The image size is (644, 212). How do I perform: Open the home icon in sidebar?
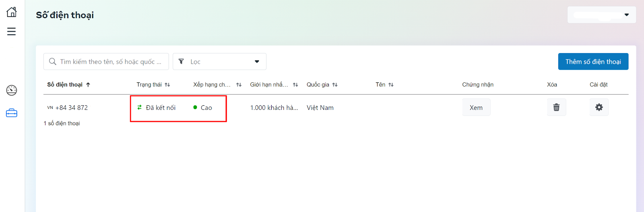tap(12, 12)
